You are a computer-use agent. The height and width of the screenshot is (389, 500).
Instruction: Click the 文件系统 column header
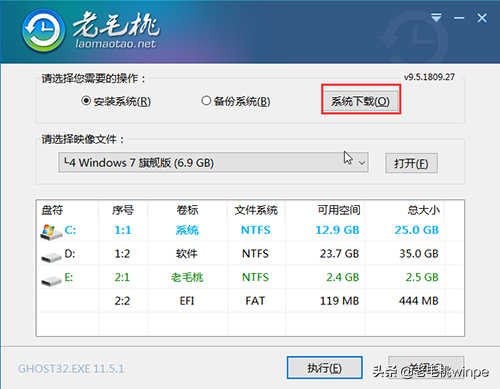point(256,210)
